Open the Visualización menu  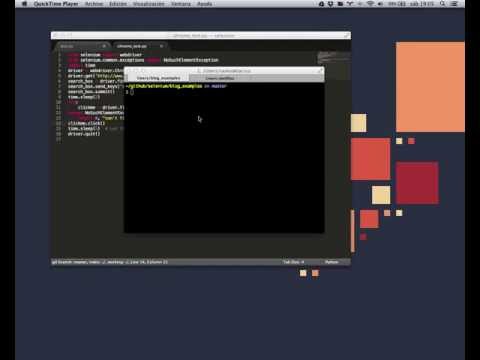pos(149,4)
